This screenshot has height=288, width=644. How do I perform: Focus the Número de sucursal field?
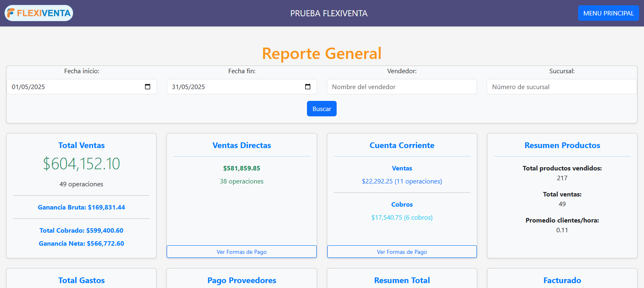[561, 87]
